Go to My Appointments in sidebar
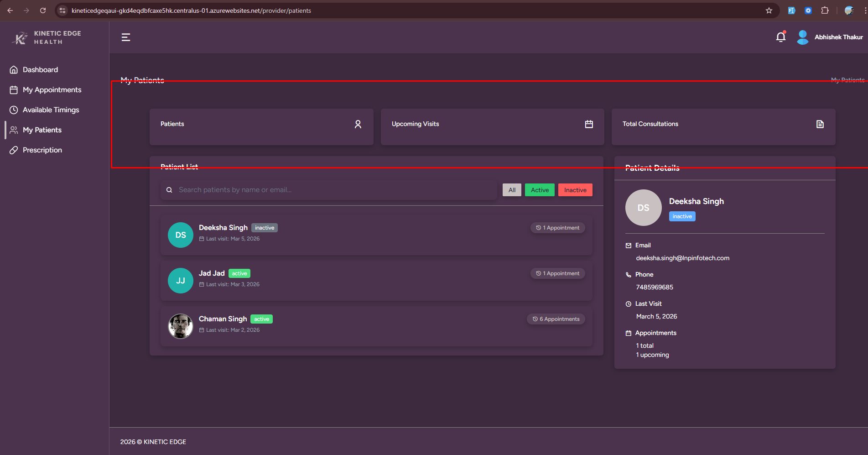Viewport: 868px width, 455px height. click(52, 90)
